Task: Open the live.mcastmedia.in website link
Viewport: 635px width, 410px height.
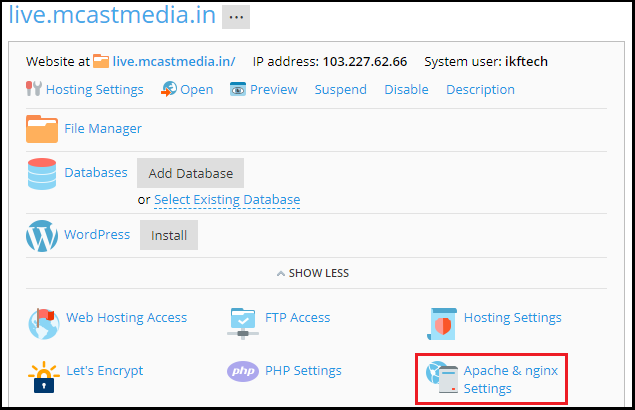Action: [173, 62]
